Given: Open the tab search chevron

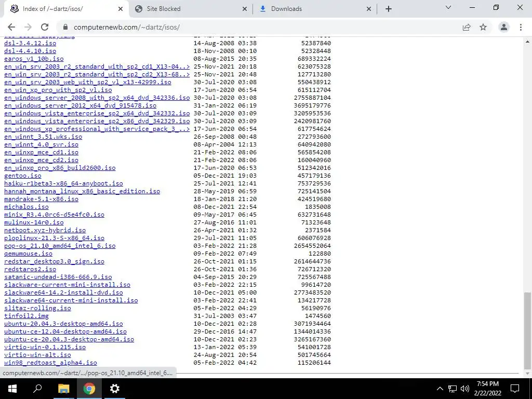Looking at the screenshot, I should click(448, 7).
